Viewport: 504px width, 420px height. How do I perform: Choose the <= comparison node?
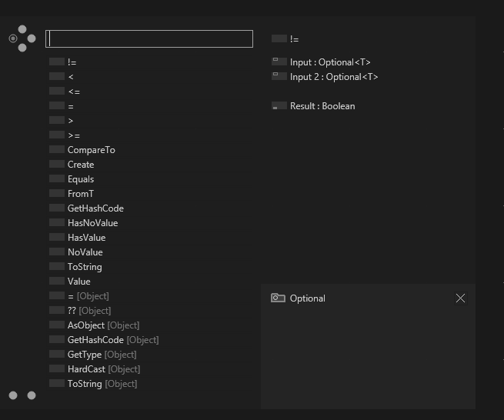coord(74,92)
